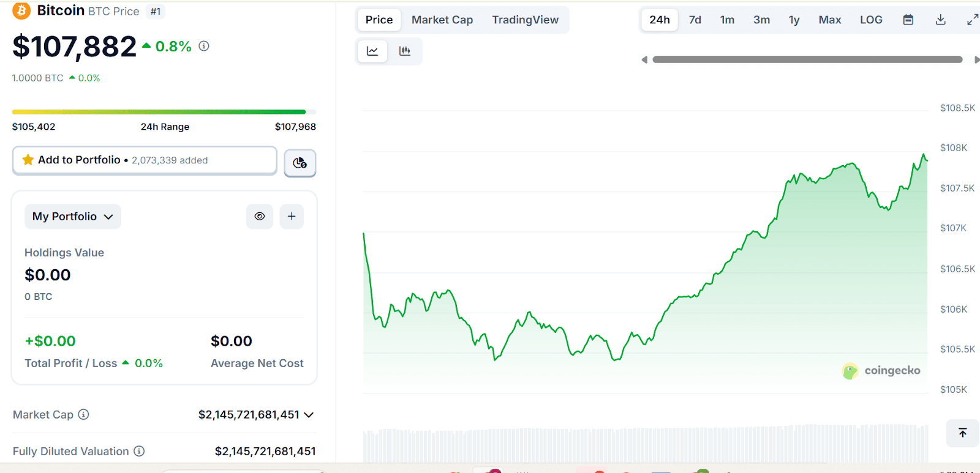Select the line chart view icon
The width and height of the screenshot is (980, 473).
point(372,51)
